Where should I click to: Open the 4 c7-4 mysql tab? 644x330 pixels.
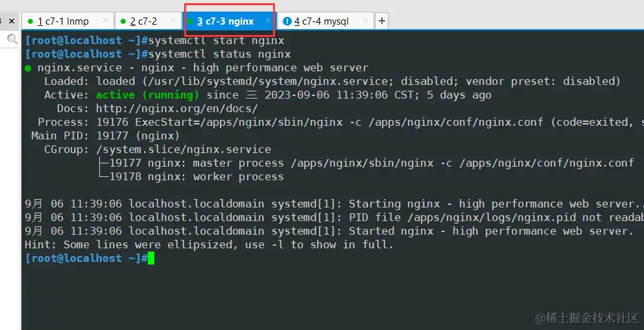[x=326, y=21]
